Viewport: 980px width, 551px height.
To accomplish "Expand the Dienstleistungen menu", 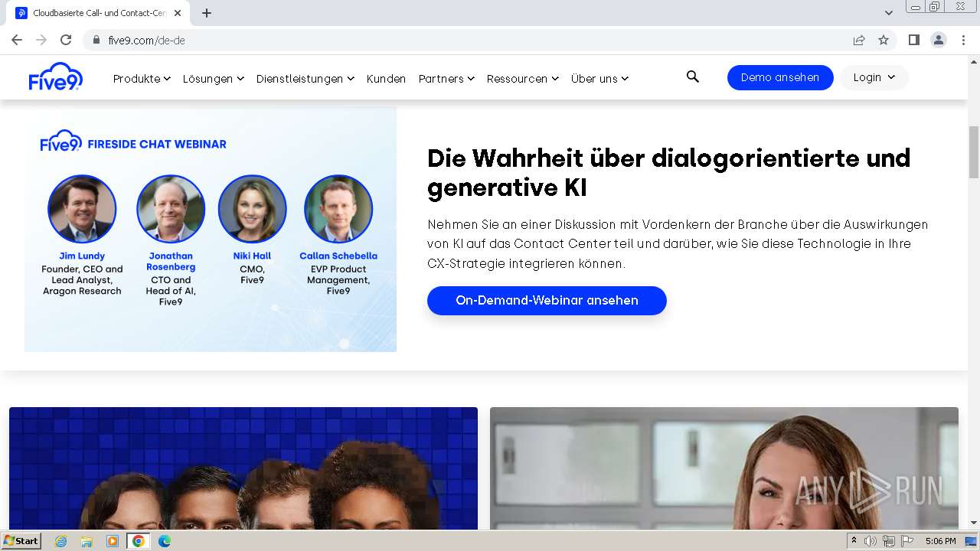I will (305, 78).
